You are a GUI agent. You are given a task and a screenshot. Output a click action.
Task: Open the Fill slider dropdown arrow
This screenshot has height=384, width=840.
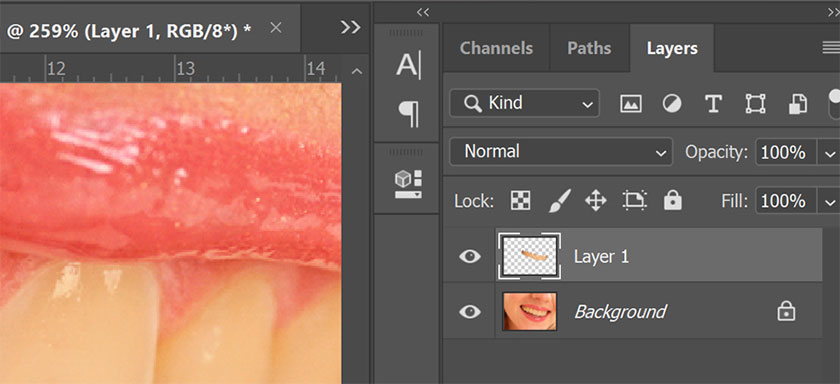(x=829, y=202)
